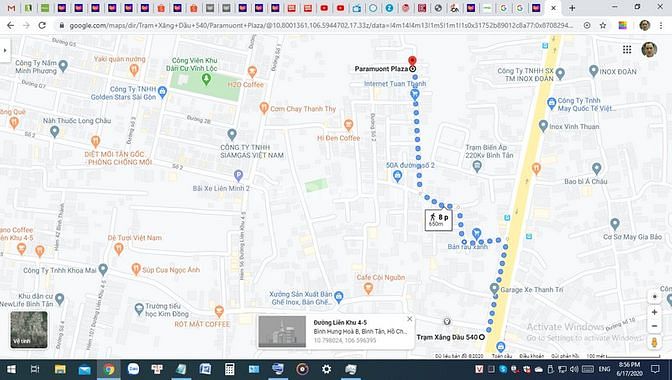Select the INOX ĐOÀN place pin

(x=593, y=71)
